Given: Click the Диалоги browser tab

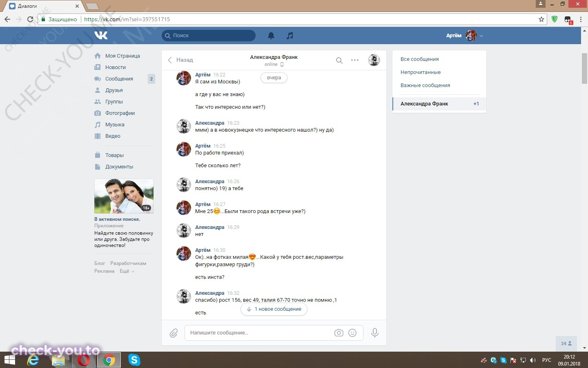Looking at the screenshot, I should point(44,6).
